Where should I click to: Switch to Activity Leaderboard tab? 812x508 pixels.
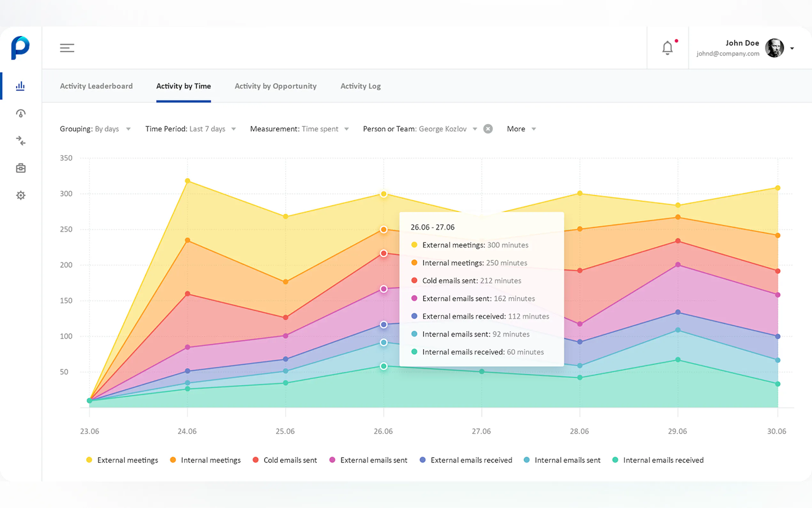tap(96, 86)
